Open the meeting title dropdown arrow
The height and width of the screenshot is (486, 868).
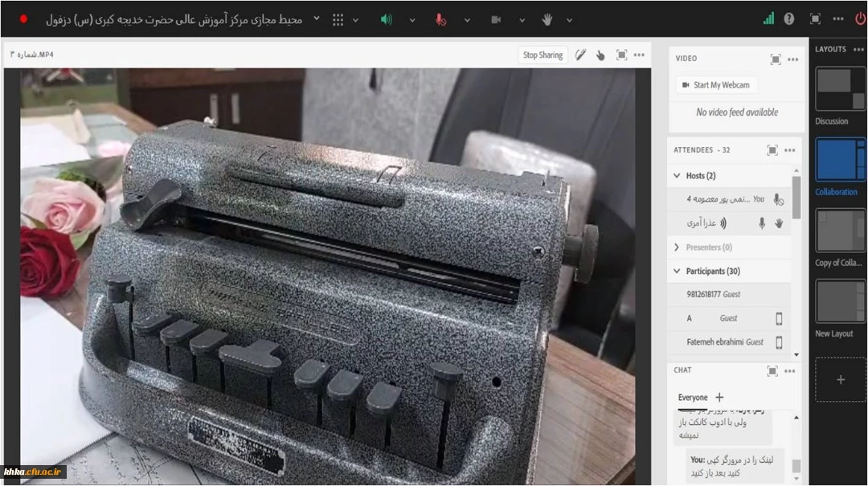(316, 19)
